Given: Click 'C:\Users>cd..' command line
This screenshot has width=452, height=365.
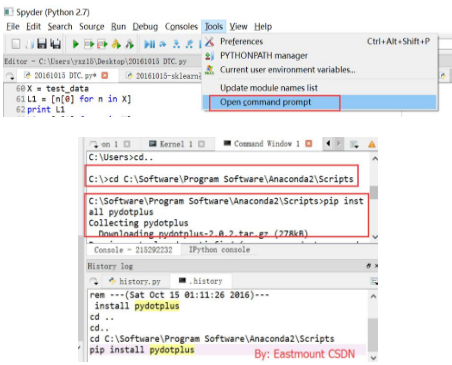Looking at the screenshot, I should coord(121,157).
